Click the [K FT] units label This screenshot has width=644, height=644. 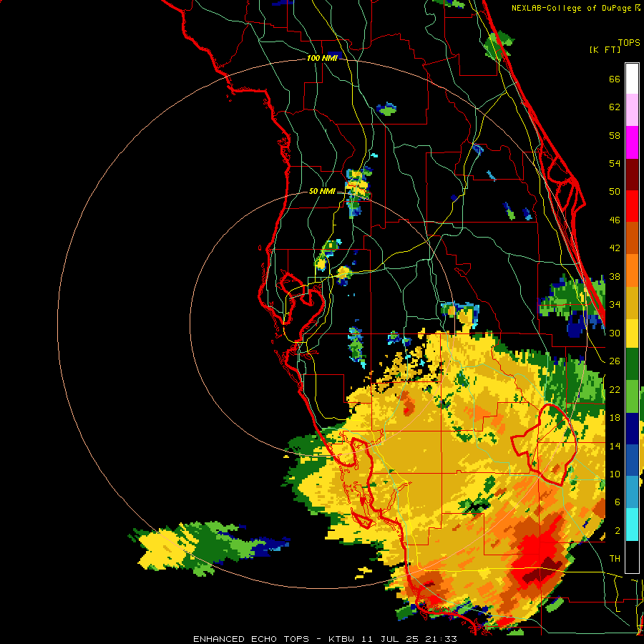click(605, 49)
